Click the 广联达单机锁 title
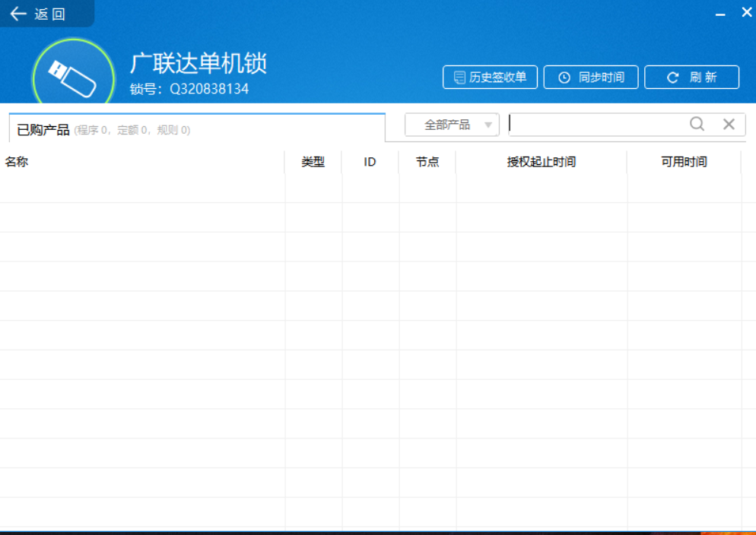 (x=199, y=64)
